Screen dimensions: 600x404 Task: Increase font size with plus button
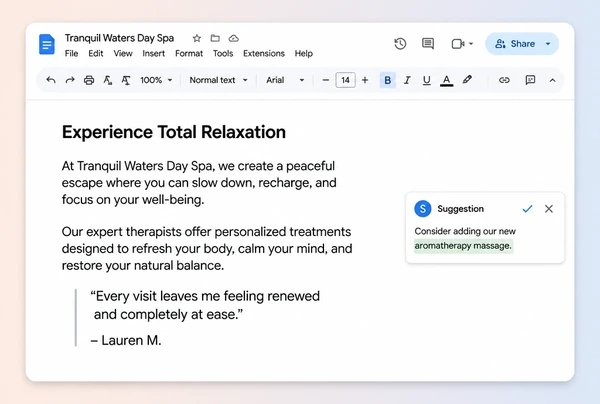pos(365,80)
